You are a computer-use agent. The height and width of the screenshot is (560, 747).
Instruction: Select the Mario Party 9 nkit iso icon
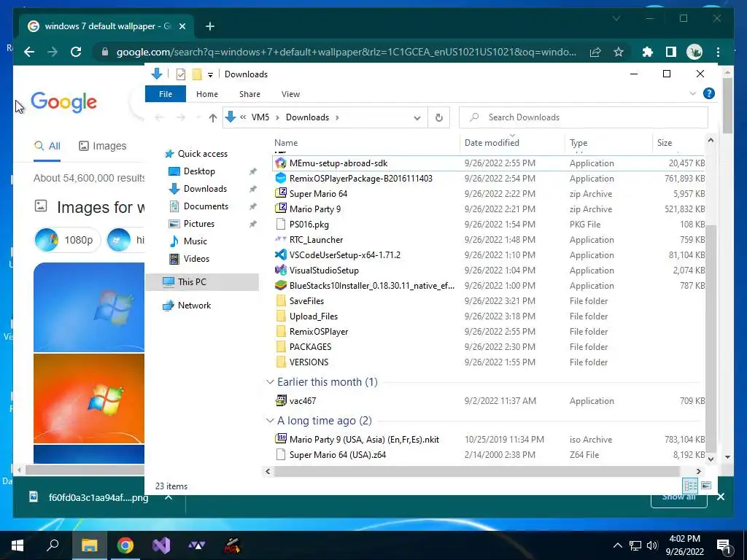point(281,440)
